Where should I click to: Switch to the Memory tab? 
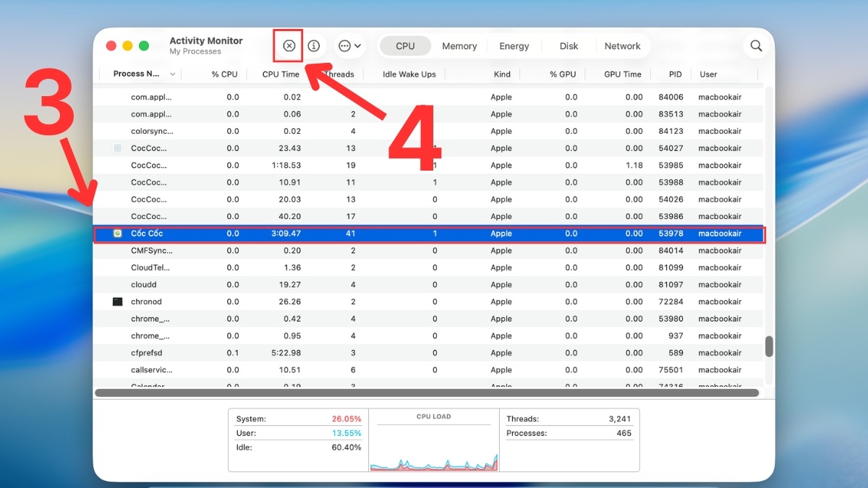tap(459, 46)
